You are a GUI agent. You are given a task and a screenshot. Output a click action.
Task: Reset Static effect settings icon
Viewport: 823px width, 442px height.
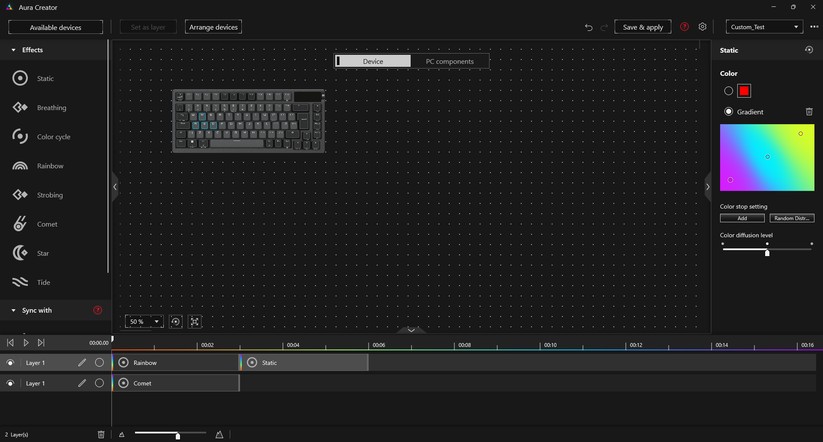[808, 49]
